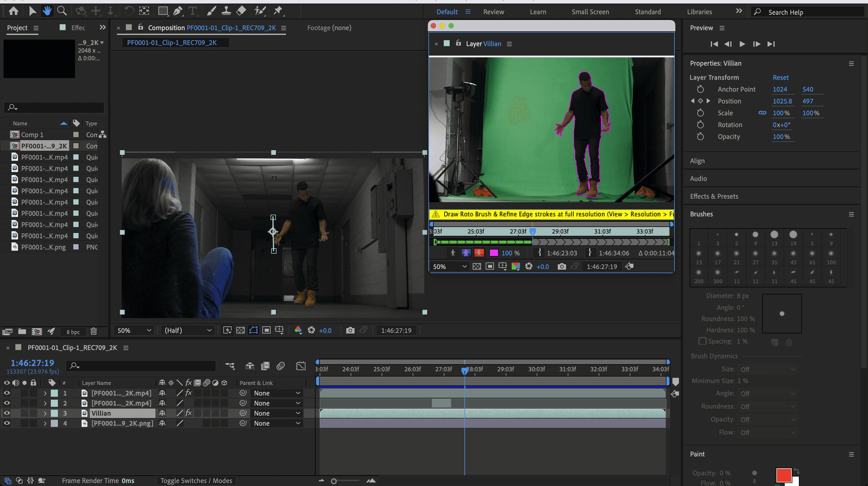Click the Roto Brush alpha boundary view icon
Screen dimensions: 868x486
coord(466,253)
